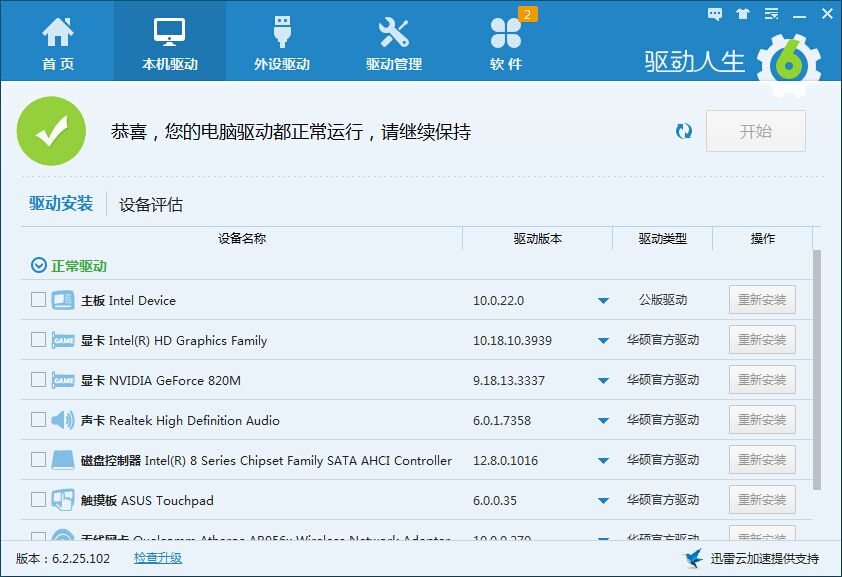Image resolution: width=842 pixels, height=577 pixels.
Task: Click the 驱动版本 column header
Action: coord(538,238)
